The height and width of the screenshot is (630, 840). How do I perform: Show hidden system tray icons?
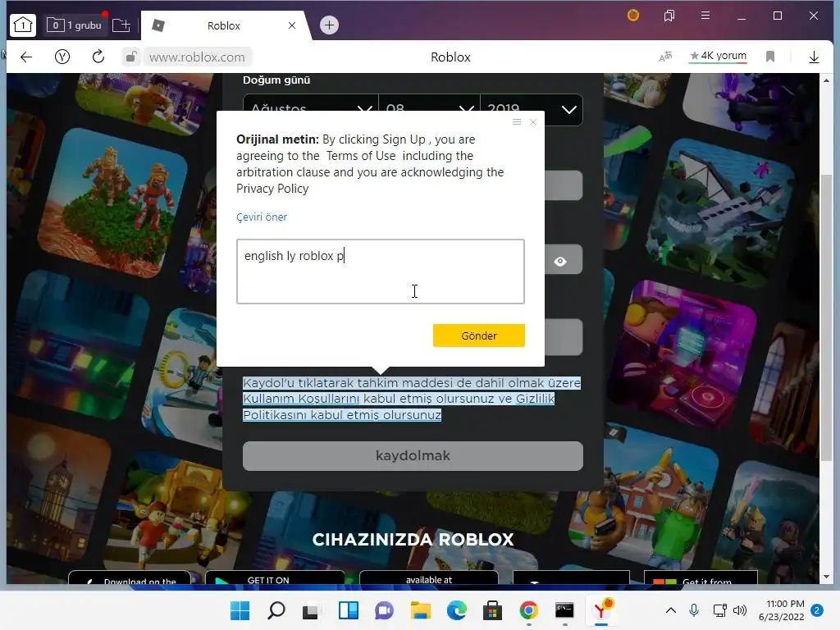pyautogui.click(x=671, y=610)
